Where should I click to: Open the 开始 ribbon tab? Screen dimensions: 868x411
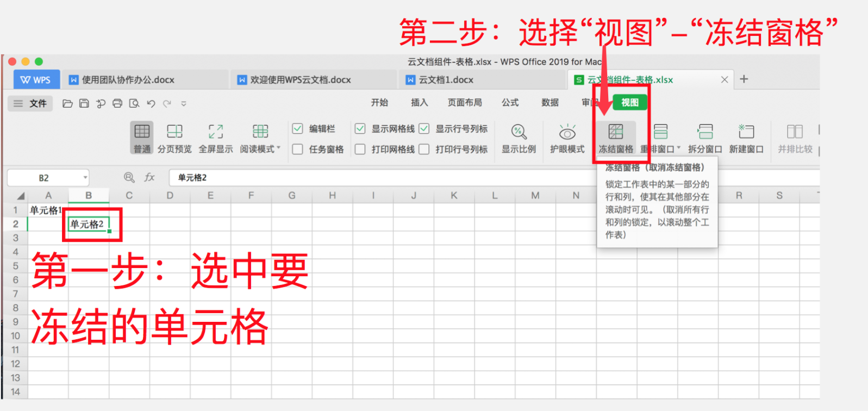coord(379,102)
